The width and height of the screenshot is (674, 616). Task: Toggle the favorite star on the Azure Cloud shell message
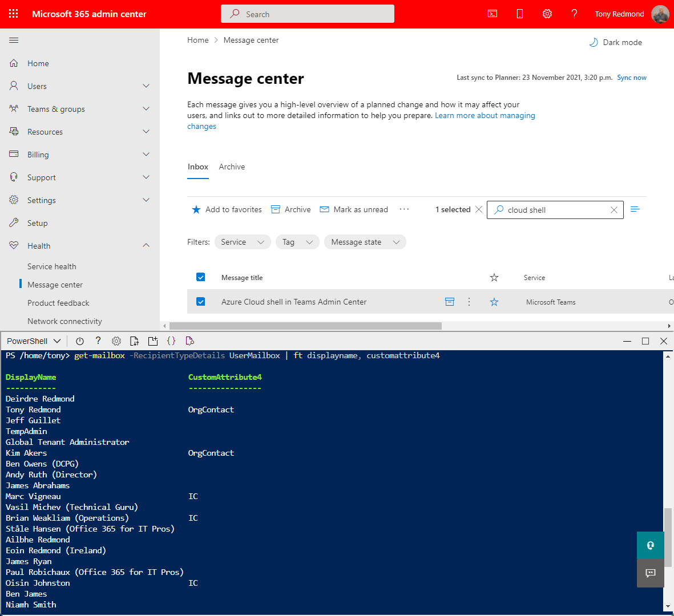click(494, 301)
